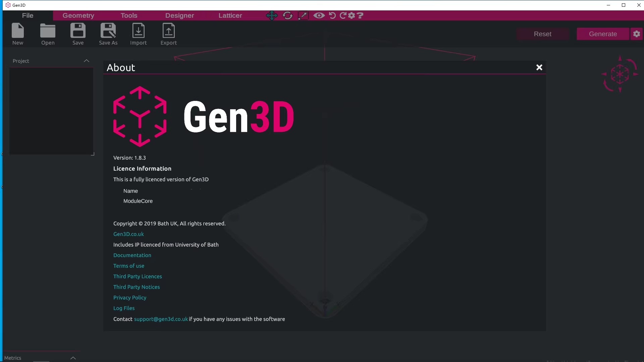Open the Terms of use link

(x=129, y=266)
